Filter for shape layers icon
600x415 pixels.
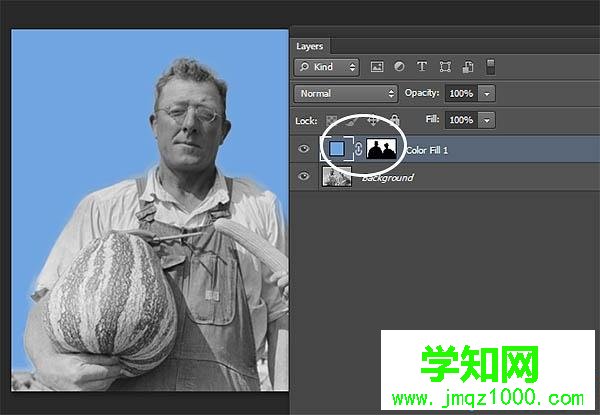tap(445, 67)
